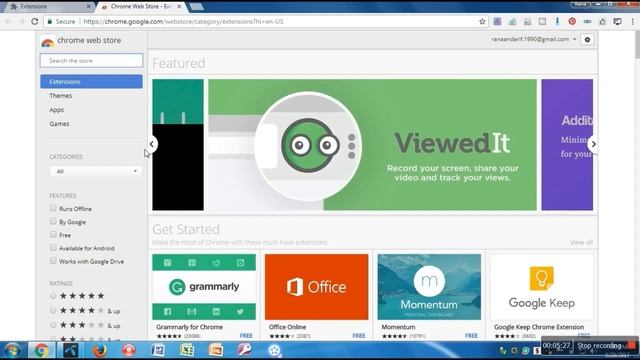Open the Games section
The width and height of the screenshot is (640, 360).
click(59, 124)
